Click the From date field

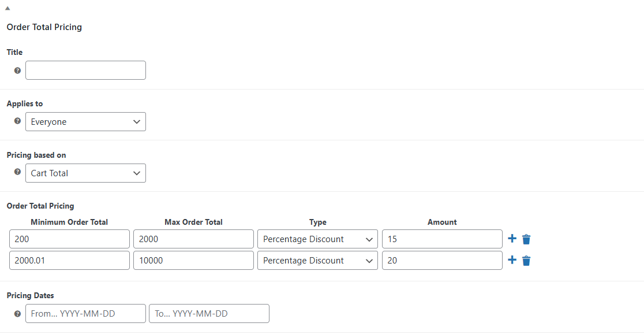pyautogui.click(x=85, y=313)
